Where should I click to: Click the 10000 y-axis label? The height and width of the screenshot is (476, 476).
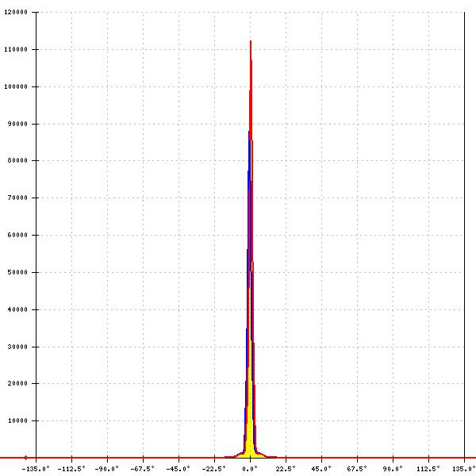tap(17, 420)
